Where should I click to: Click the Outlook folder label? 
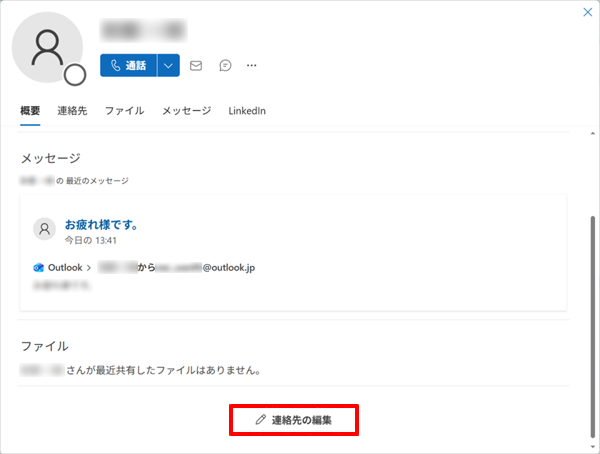coord(65,268)
